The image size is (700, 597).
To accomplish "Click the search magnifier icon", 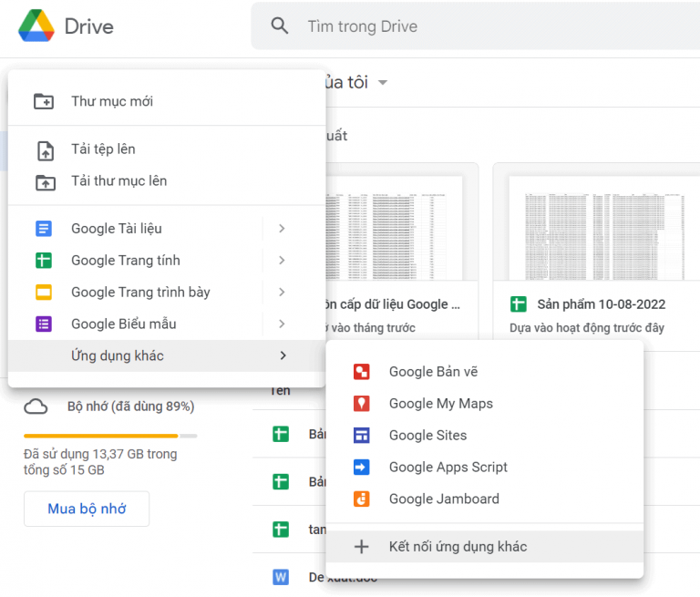I will click(x=280, y=26).
